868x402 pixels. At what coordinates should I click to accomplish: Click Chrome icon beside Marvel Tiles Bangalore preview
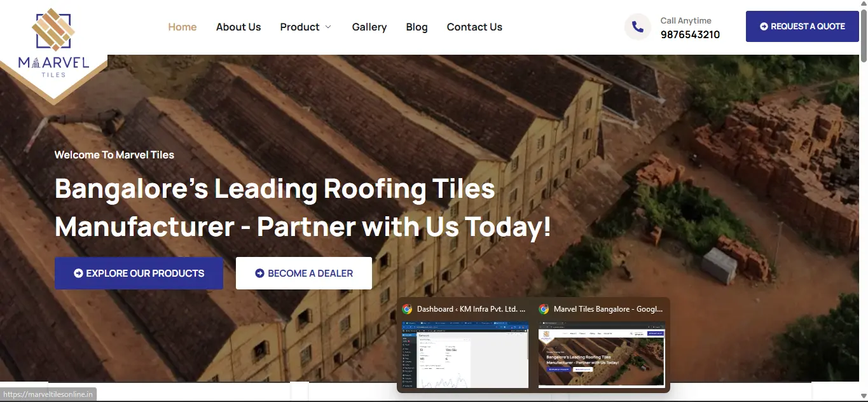(544, 309)
